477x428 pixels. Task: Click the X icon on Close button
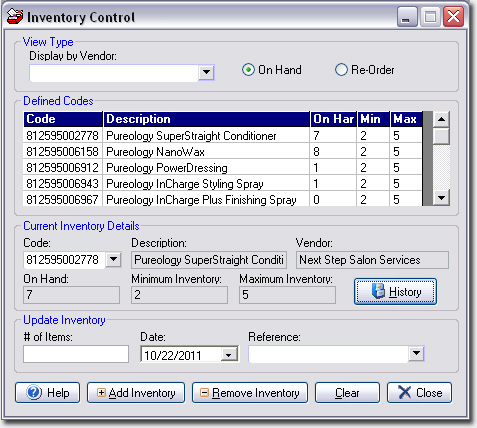[404, 392]
